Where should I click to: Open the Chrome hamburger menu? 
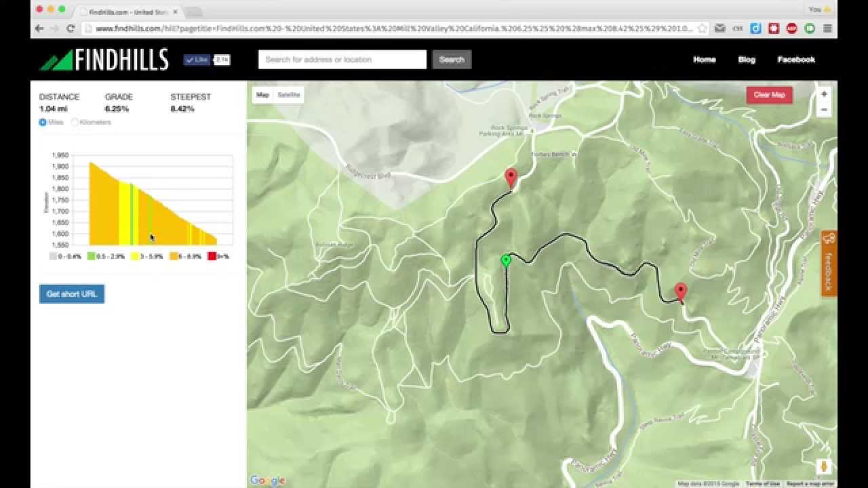[827, 28]
